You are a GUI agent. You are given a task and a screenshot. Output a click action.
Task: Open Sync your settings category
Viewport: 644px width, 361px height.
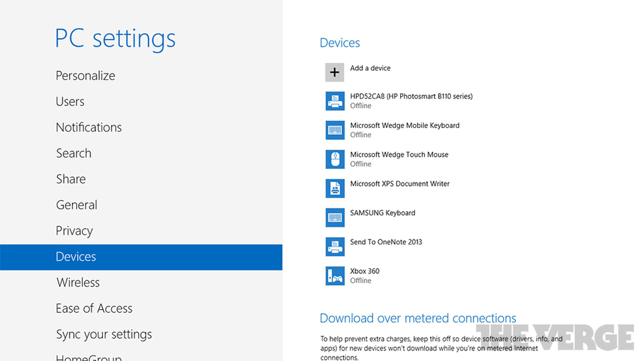pos(104,335)
